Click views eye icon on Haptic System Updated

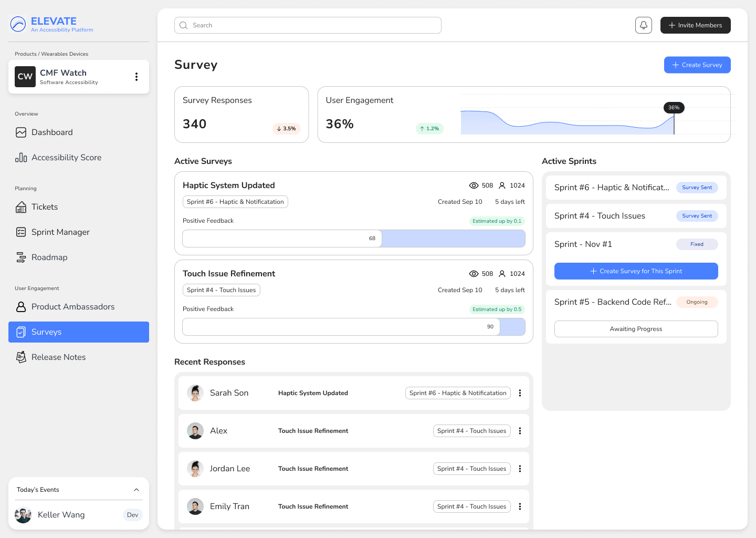[474, 185]
